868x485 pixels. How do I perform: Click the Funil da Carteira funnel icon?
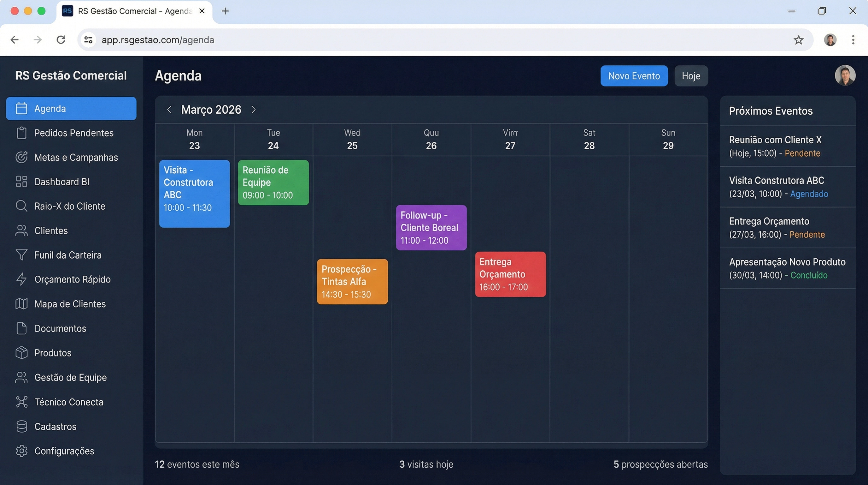pyautogui.click(x=21, y=254)
